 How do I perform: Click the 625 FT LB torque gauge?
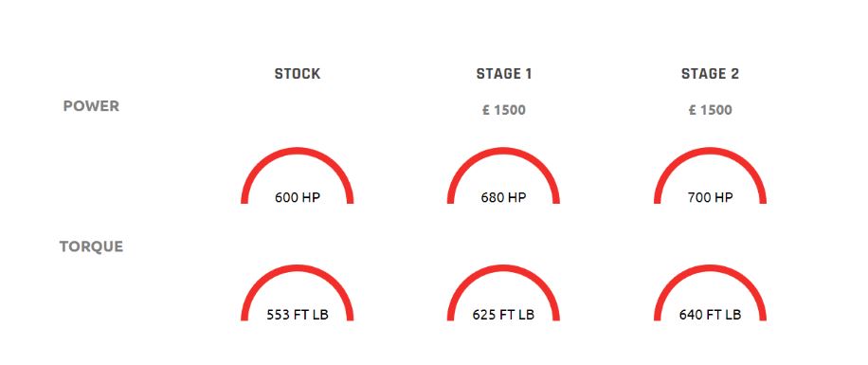pos(503,293)
